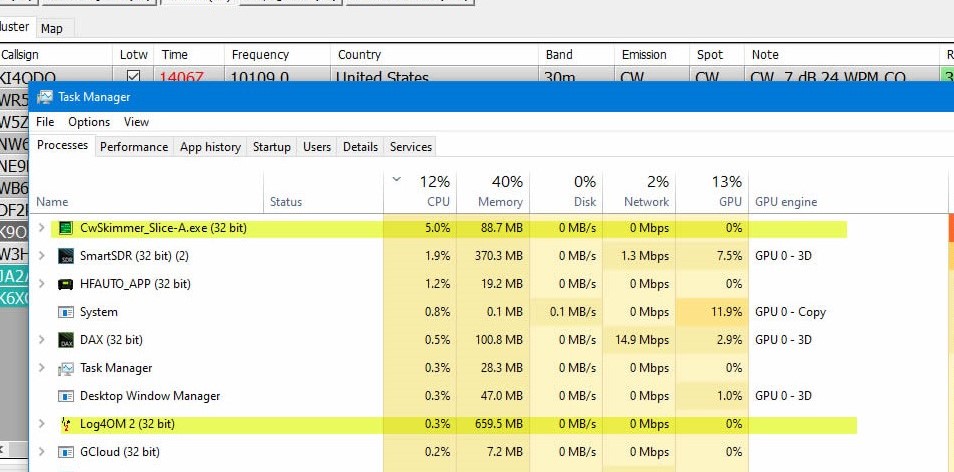Switch to the Performance tab
Screen dimensions: 954x472
(134, 147)
